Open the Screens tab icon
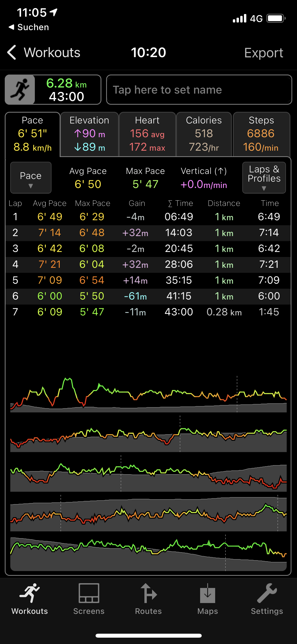The height and width of the screenshot is (644, 297). point(89,594)
